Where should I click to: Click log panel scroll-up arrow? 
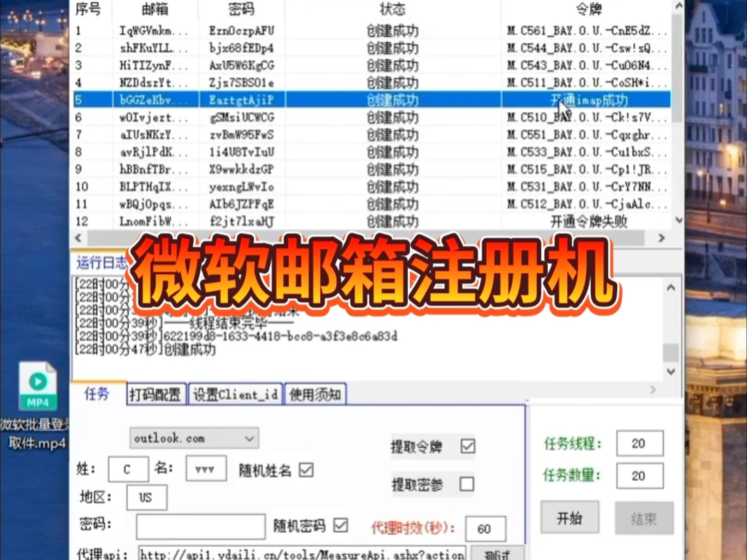pos(671,288)
